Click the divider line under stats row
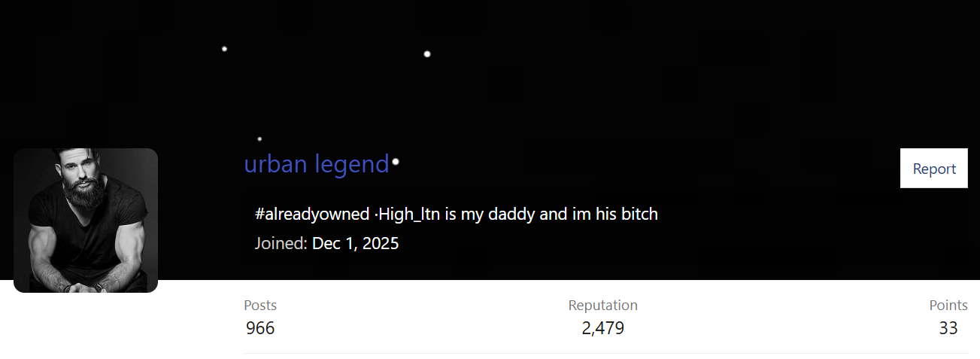The width and height of the screenshot is (980, 359). tap(605, 353)
